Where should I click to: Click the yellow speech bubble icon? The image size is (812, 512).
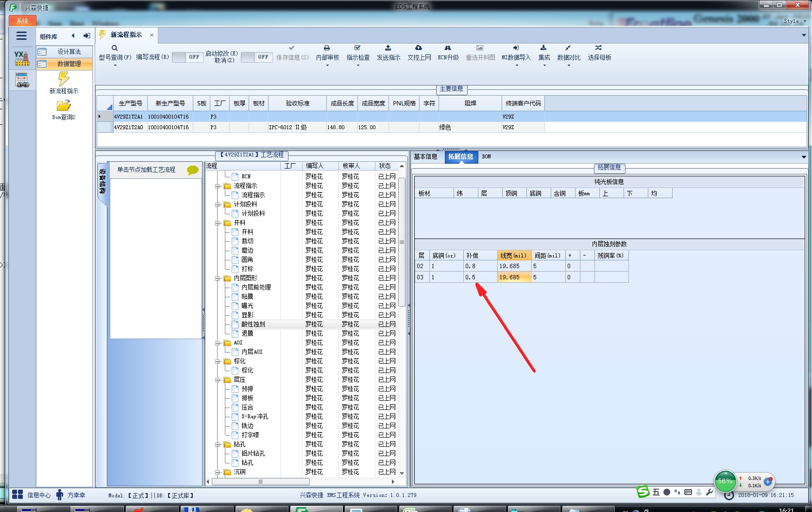193,170
